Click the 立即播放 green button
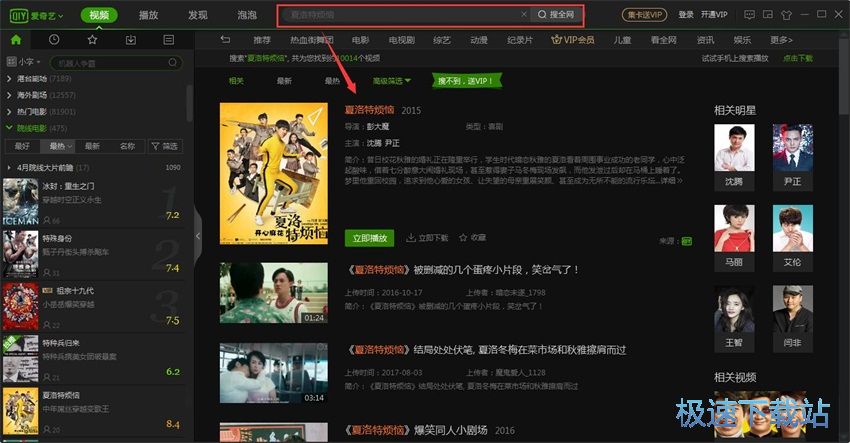 tap(370, 237)
